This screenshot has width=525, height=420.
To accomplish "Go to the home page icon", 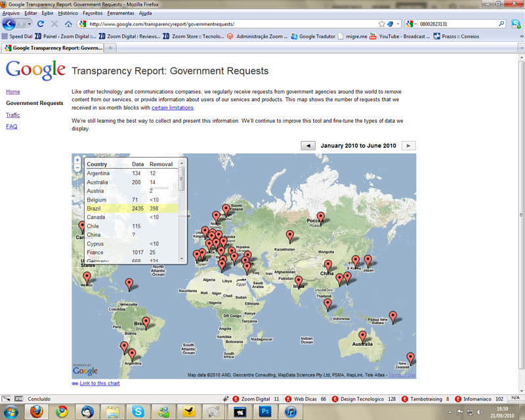I will [x=68, y=24].
